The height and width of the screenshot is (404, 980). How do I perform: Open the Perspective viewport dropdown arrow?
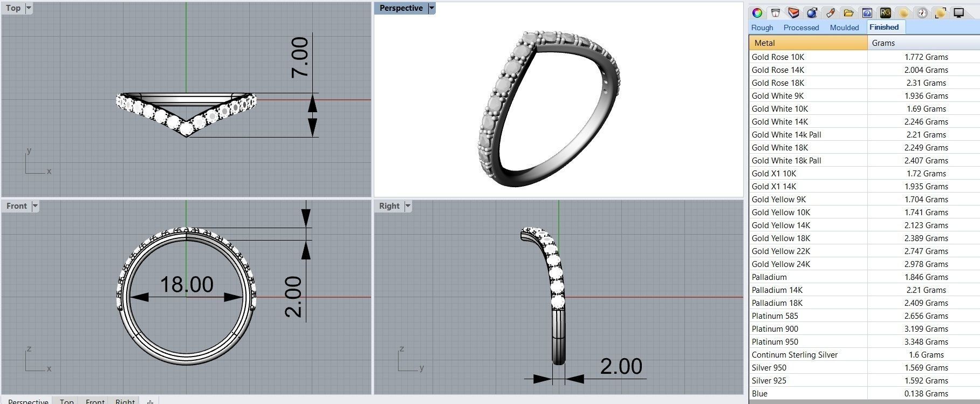pos(431,8)
